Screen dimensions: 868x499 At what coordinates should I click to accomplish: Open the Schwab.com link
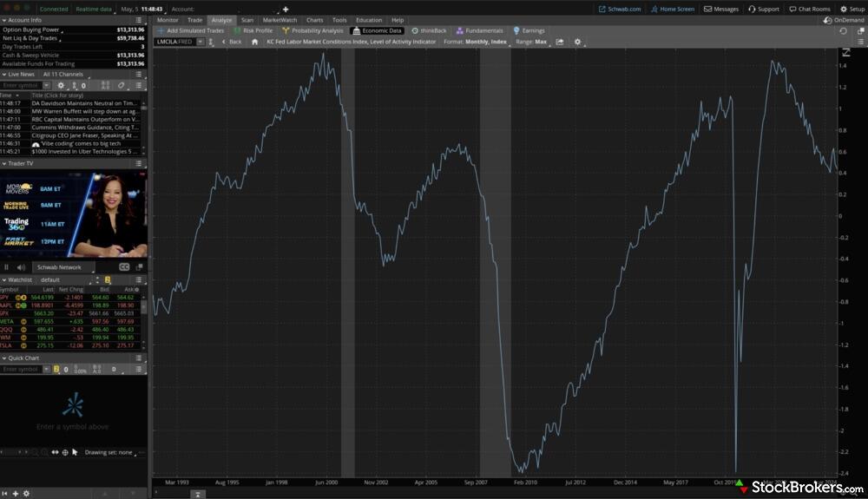click(620, 9)
